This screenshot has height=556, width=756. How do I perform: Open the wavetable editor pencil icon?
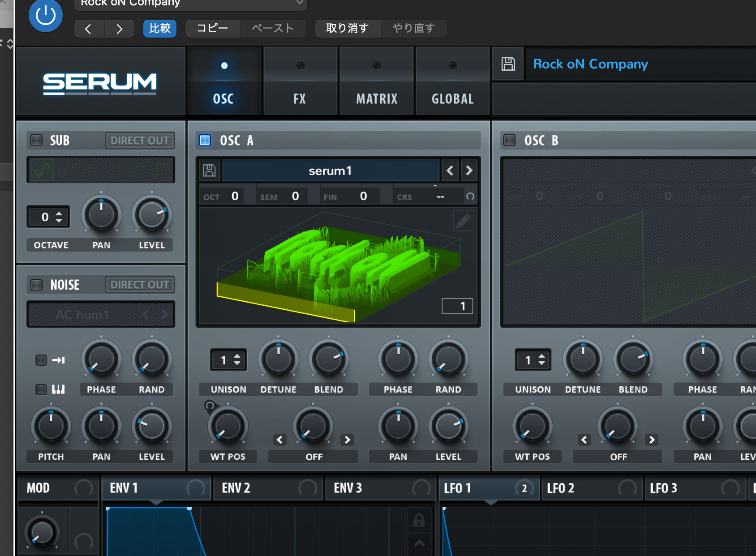[x=463, y=221]
